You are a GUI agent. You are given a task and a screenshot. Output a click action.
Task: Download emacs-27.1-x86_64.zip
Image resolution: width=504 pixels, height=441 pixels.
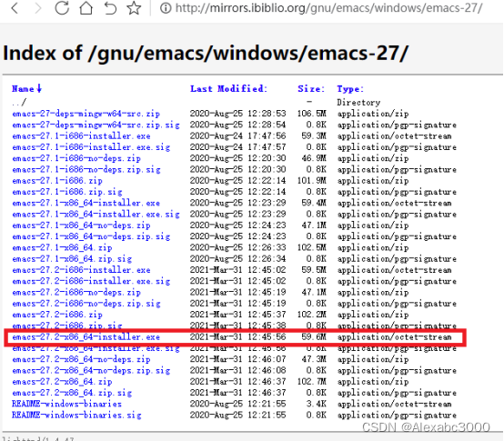[x=62, y=247]
